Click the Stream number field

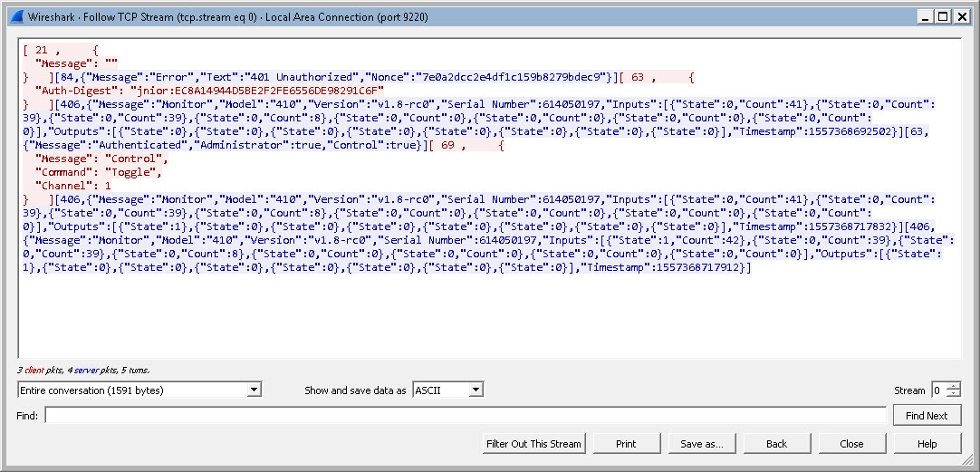tap(938, 390)
